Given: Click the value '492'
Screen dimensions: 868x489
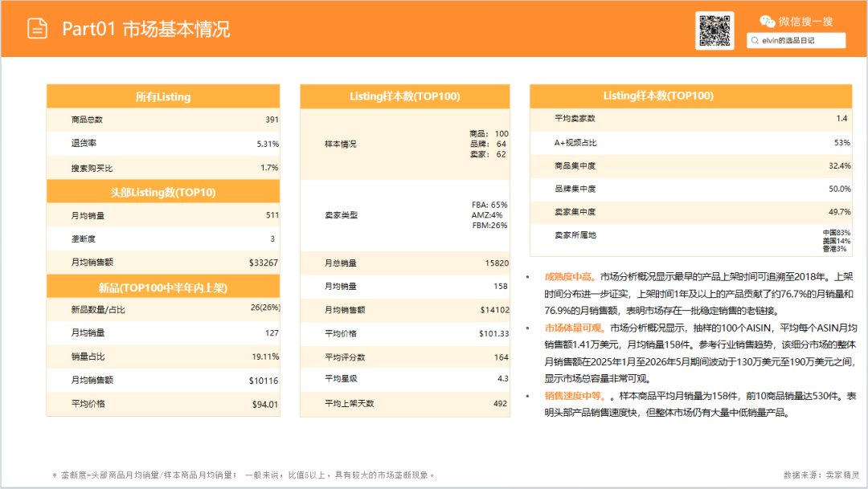Looking at the screenshot, I should tap(501, 404).
